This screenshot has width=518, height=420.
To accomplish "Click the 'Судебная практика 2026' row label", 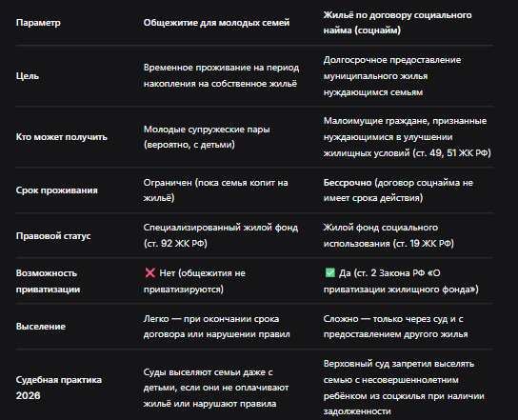I will 59,388.
